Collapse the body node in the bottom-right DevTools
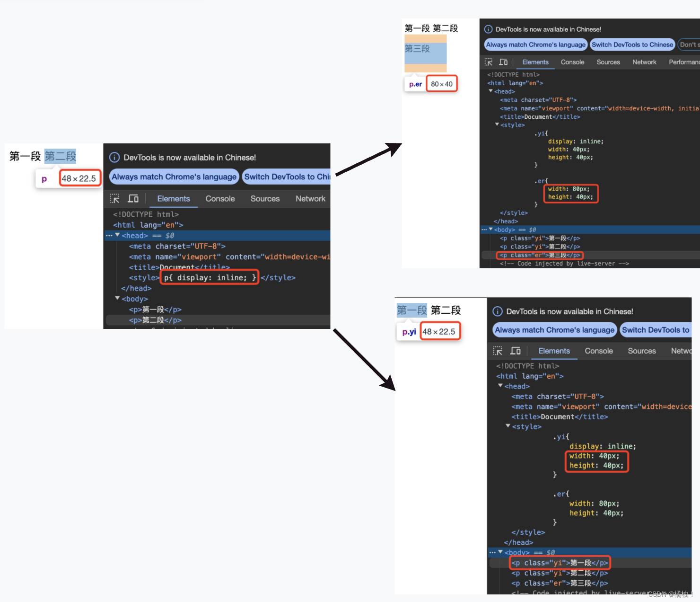700x602 pixels. point(500,552)
